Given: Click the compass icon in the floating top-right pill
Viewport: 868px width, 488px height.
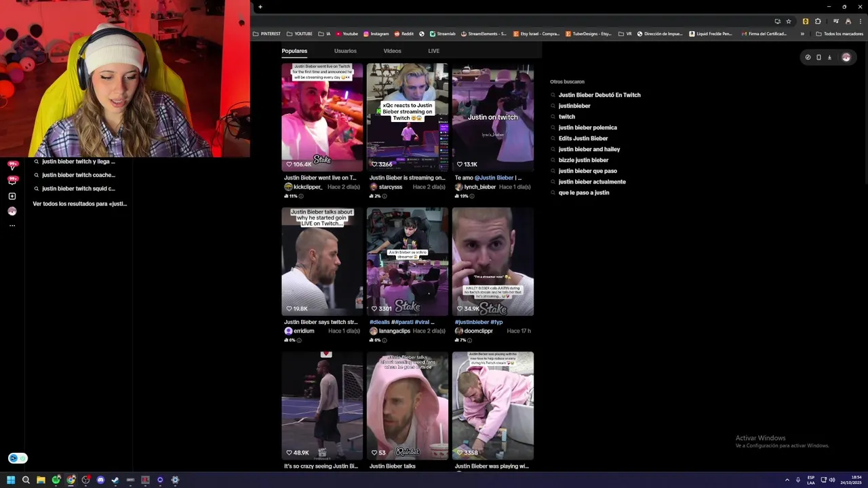Looking at the screenshot, I should click(x=808, y=58).
